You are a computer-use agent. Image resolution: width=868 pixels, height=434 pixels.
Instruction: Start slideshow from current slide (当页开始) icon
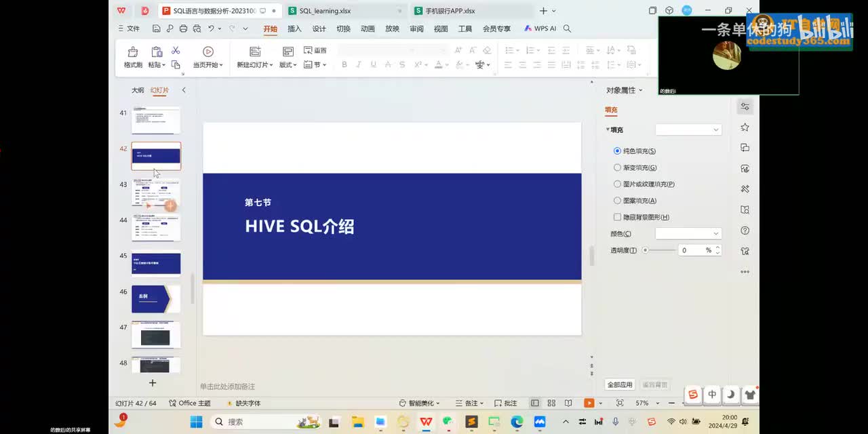click(208, 52)
